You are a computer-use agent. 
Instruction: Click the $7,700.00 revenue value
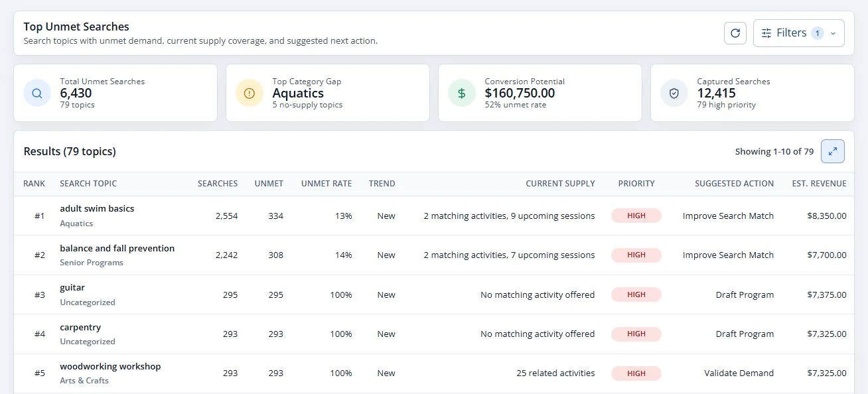pos(827,255)
